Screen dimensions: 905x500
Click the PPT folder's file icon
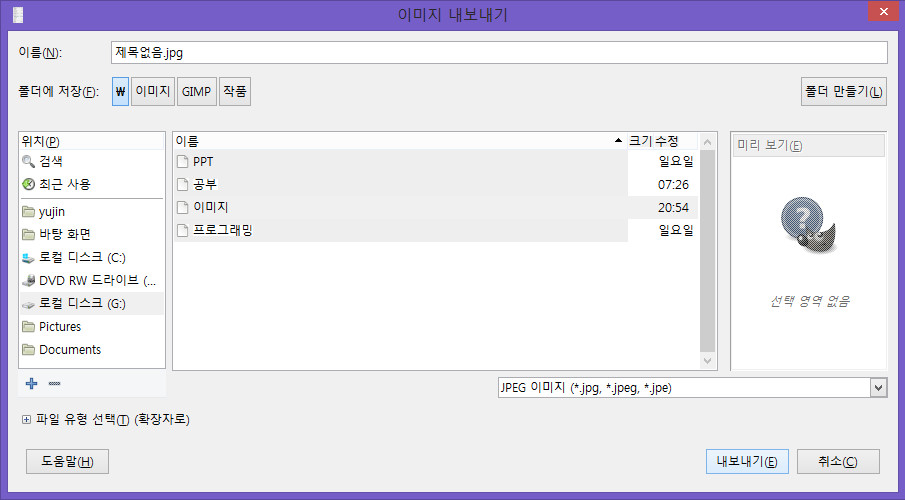click(x=182, y=162)
